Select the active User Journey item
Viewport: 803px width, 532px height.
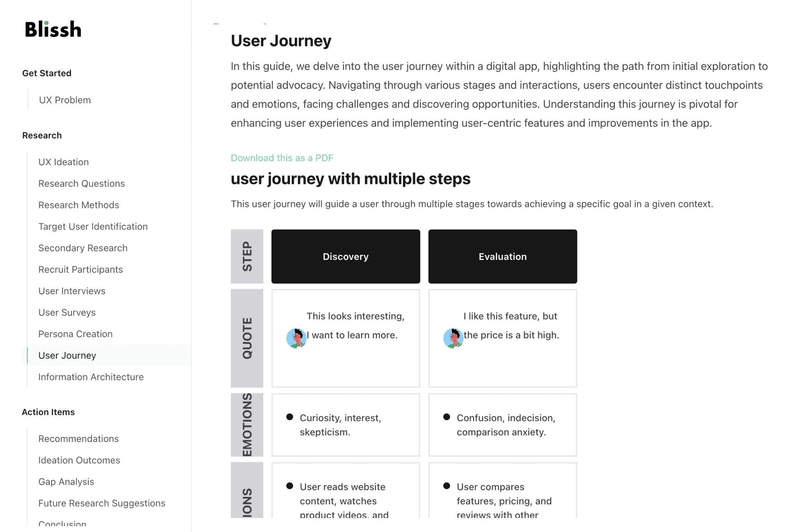(x=67, y=355)
